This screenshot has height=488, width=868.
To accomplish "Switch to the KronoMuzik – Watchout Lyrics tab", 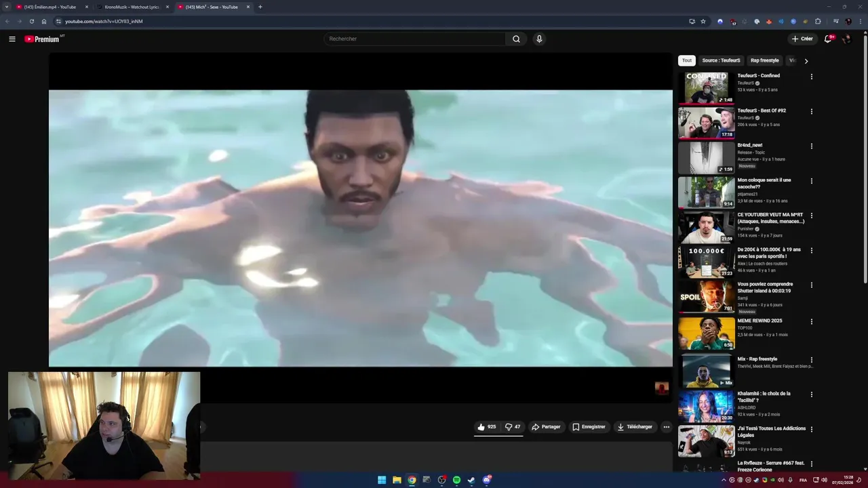I will [133, 7].
